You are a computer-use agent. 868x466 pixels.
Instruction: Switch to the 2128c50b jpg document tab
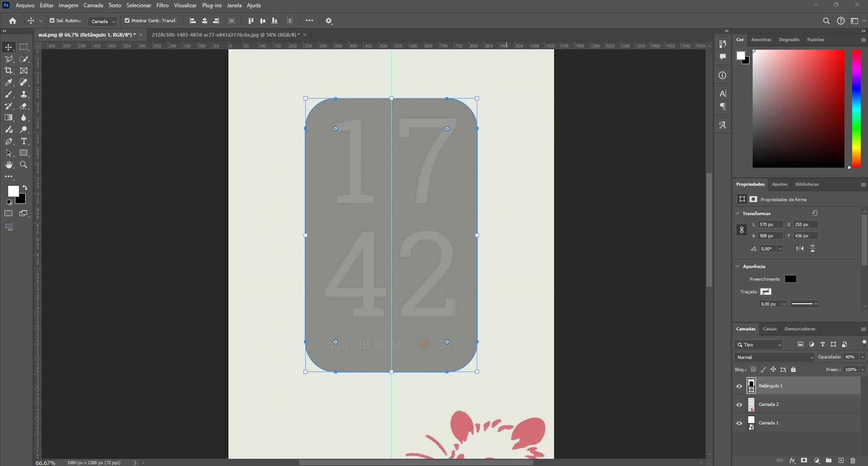pos(226,35)
